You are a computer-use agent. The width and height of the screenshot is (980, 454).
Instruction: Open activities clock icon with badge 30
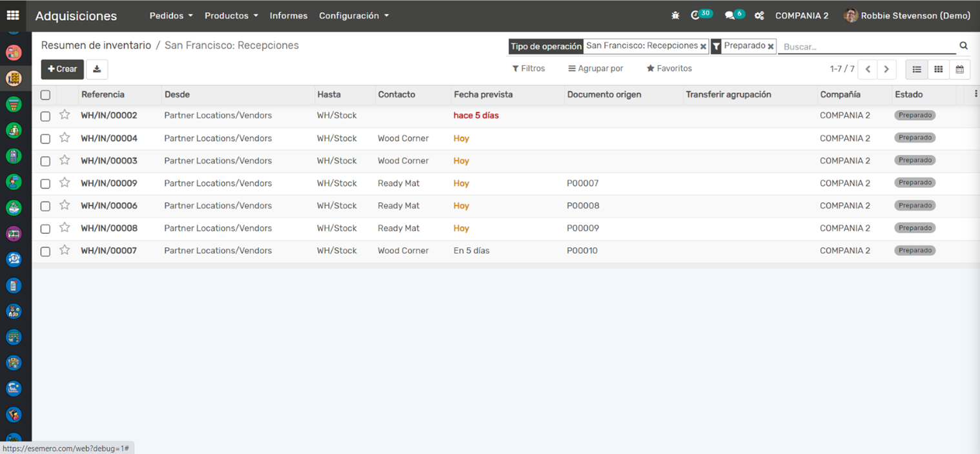pyautogui.click(x=695, y=15)
